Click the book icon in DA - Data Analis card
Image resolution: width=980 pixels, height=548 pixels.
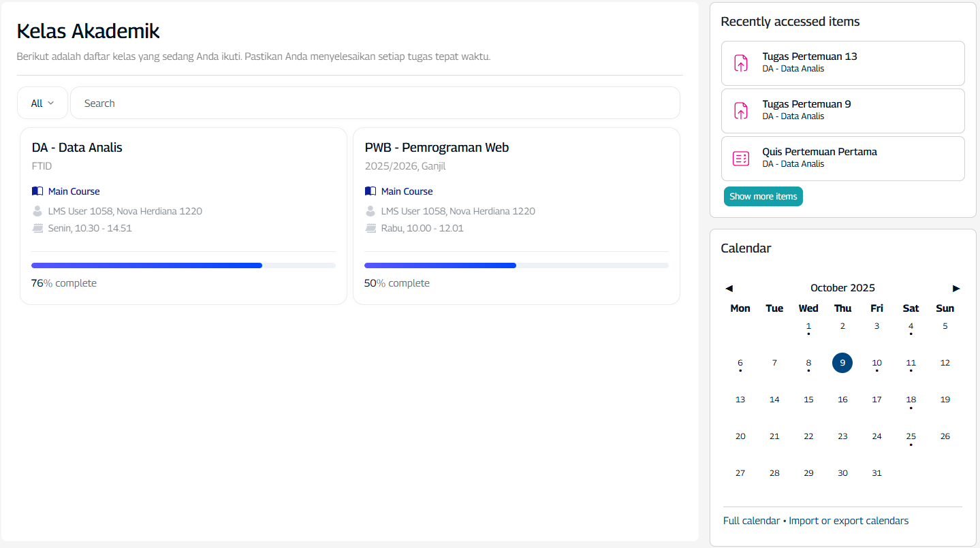coord(37,191)
